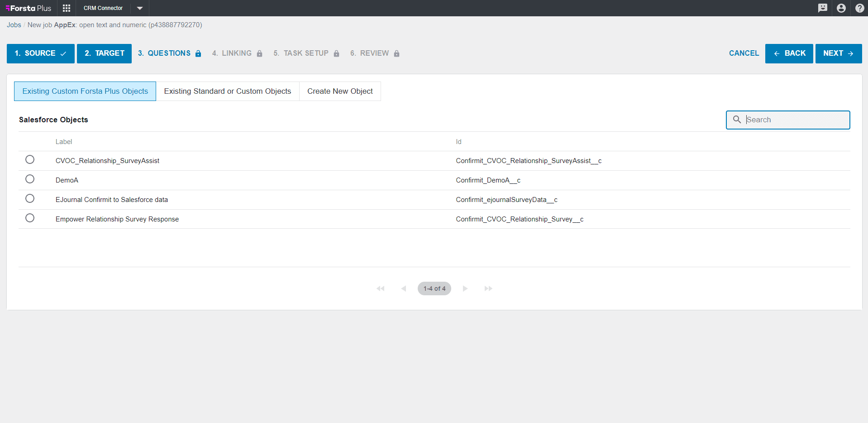Image resolution: width=868 pixels, height=423 pixels.
Task: Click the job name AppEx breadcrumb text
Action: (65, 25)
